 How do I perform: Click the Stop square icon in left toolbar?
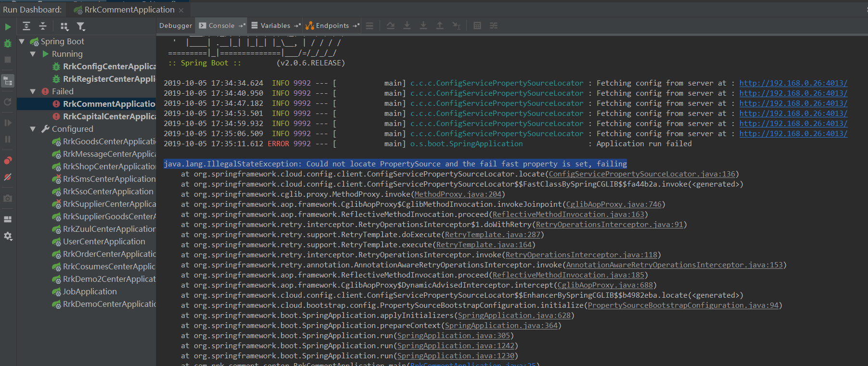8,60
